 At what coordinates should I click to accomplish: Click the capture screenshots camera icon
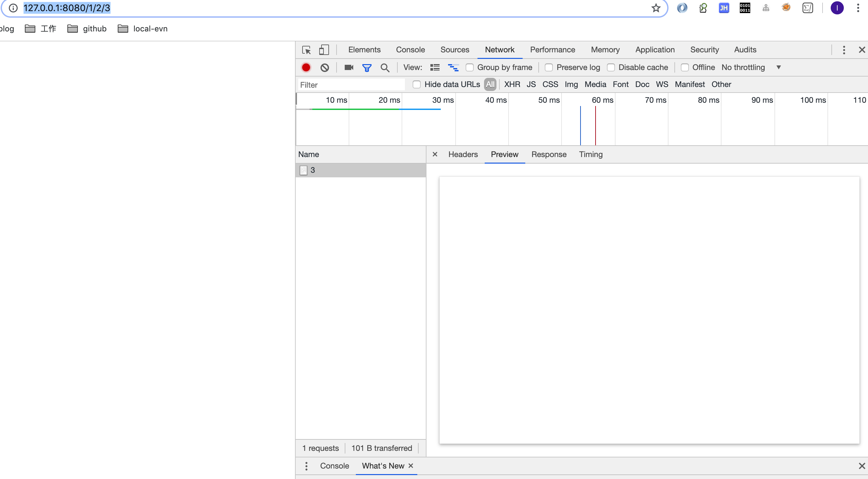(x=349, y=67)
